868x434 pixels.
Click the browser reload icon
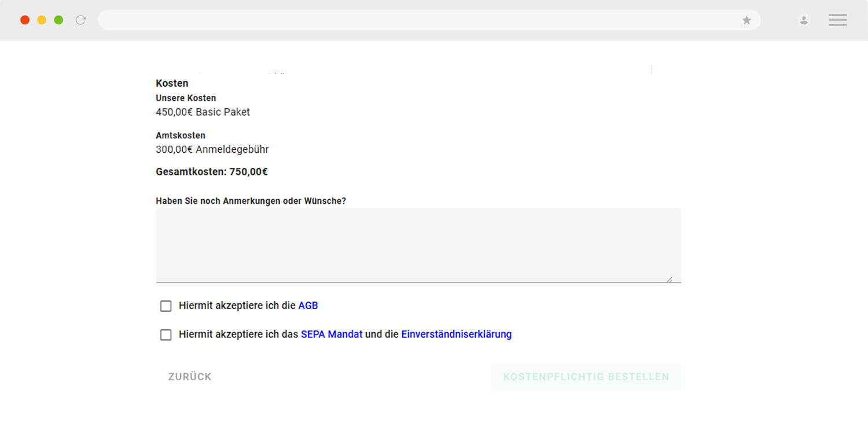(81, 20)
